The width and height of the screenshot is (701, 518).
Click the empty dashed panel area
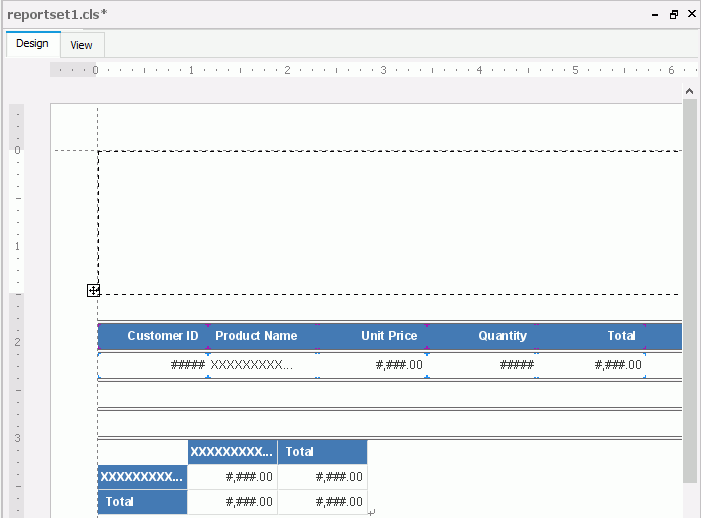click(390, 222)
